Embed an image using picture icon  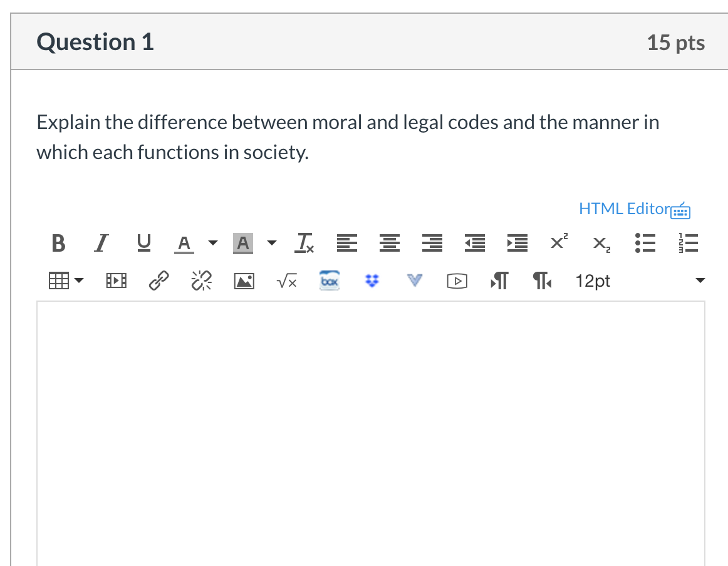tap(244, 282)
